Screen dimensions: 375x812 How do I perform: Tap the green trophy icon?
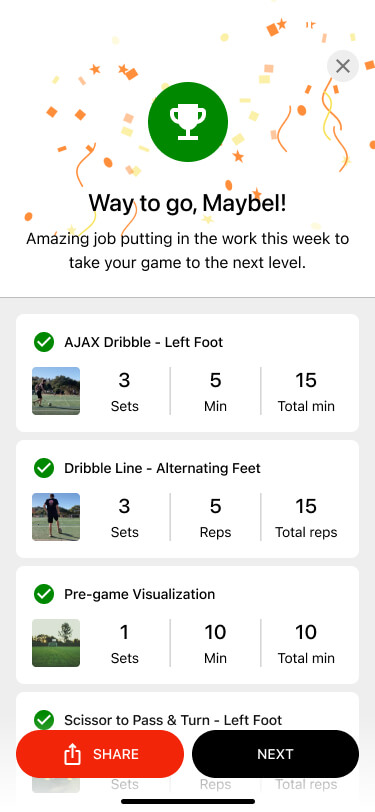(x=188, y=122)
